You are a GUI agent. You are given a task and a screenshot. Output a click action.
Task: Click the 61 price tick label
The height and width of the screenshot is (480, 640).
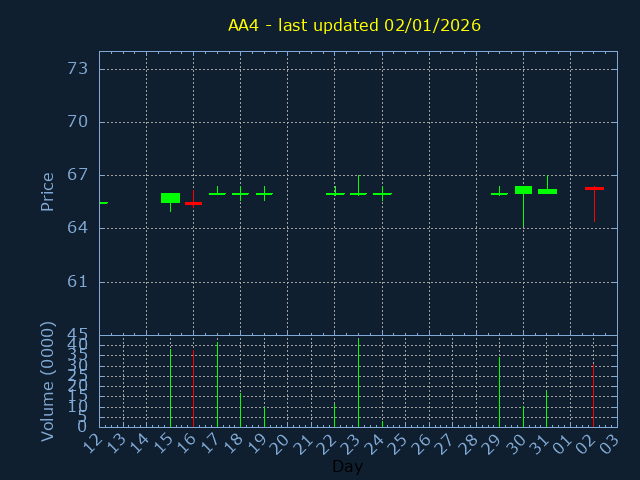coord(77,281)
